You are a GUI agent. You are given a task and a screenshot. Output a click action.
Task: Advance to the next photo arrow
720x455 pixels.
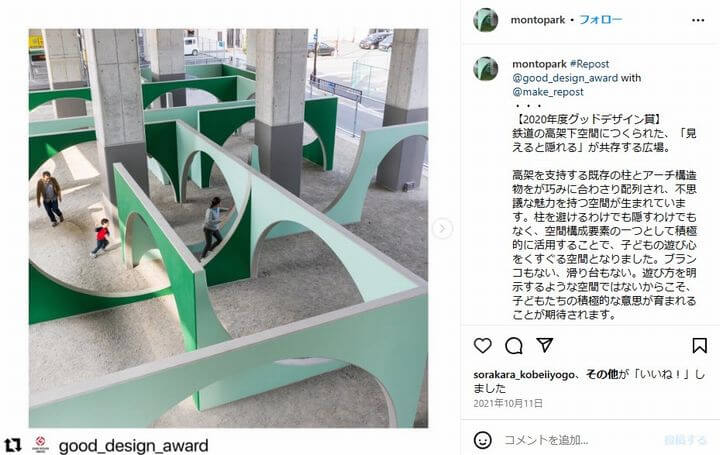pyautogui.click(x=442, y=228)
